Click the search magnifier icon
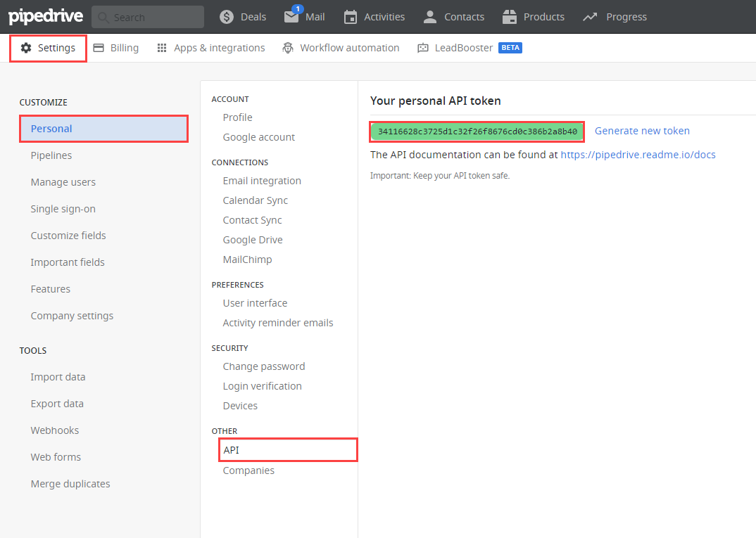The image size is (756, 538). pos(103,18)
